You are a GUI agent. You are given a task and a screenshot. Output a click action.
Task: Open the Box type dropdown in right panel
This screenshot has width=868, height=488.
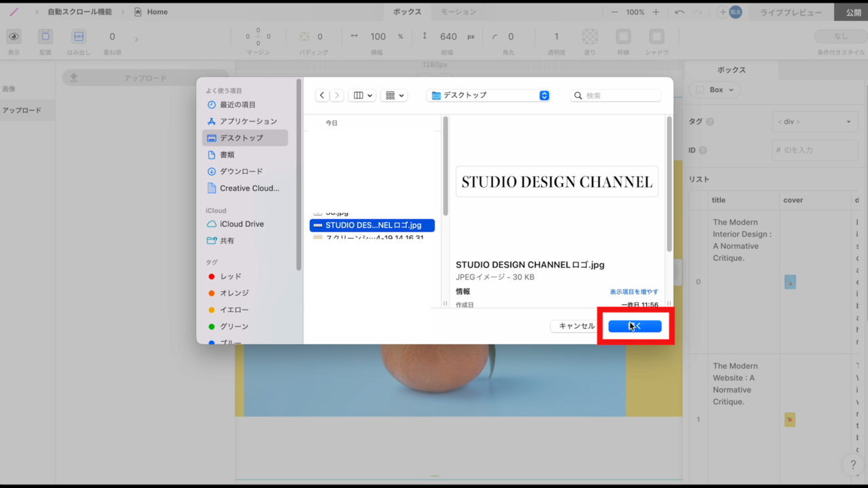point(715,89)
